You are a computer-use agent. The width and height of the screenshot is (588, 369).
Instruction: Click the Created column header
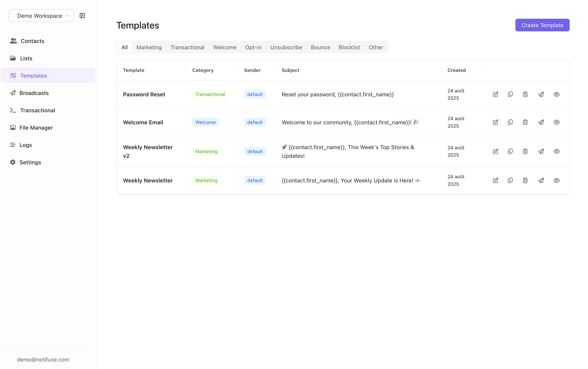coord(456,70)
